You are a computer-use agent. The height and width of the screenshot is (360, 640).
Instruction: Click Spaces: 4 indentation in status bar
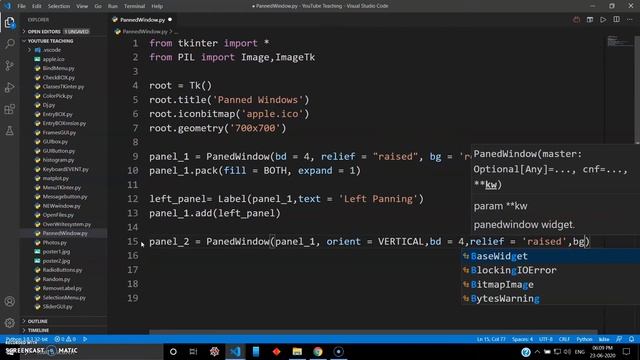coord(522,339)
